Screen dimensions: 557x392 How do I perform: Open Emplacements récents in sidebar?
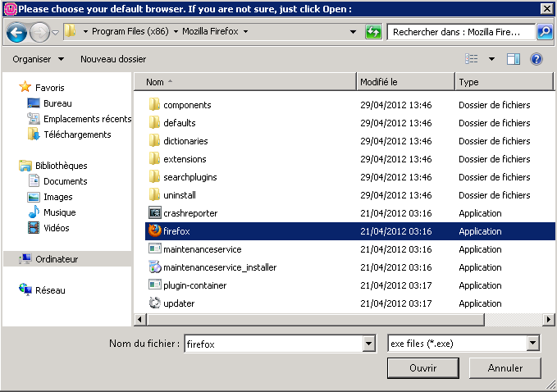tap(88, 119)
